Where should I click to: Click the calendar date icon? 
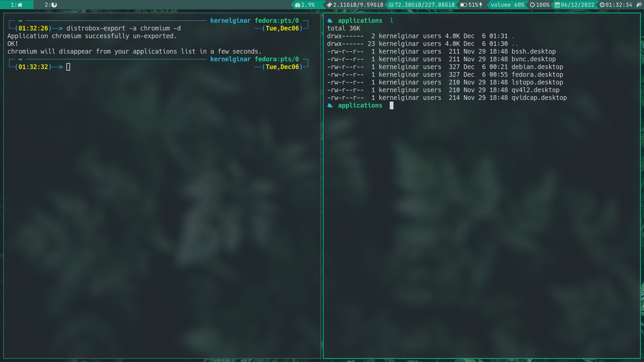pyautogui.click(x=557, y=5)
